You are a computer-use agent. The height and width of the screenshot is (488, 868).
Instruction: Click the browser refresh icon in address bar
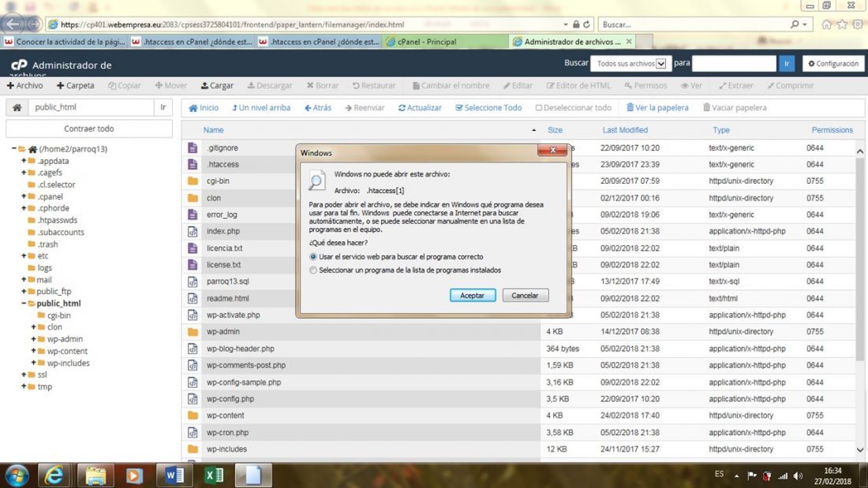click(x=586, y=24)
